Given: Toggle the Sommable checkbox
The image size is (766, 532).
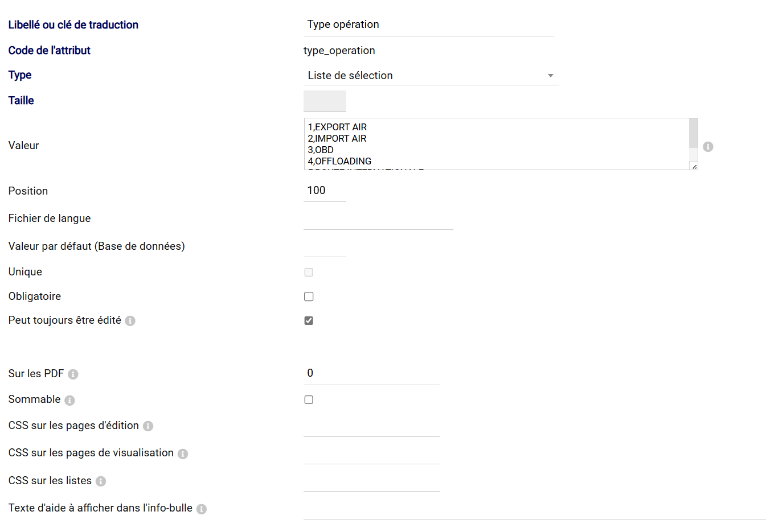Looking at the screenshot, I should click(309, 400).
